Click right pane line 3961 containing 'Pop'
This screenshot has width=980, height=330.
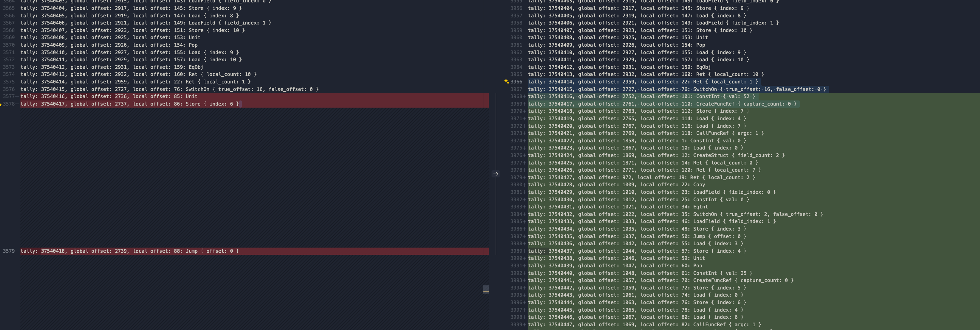tap(616, 45)
